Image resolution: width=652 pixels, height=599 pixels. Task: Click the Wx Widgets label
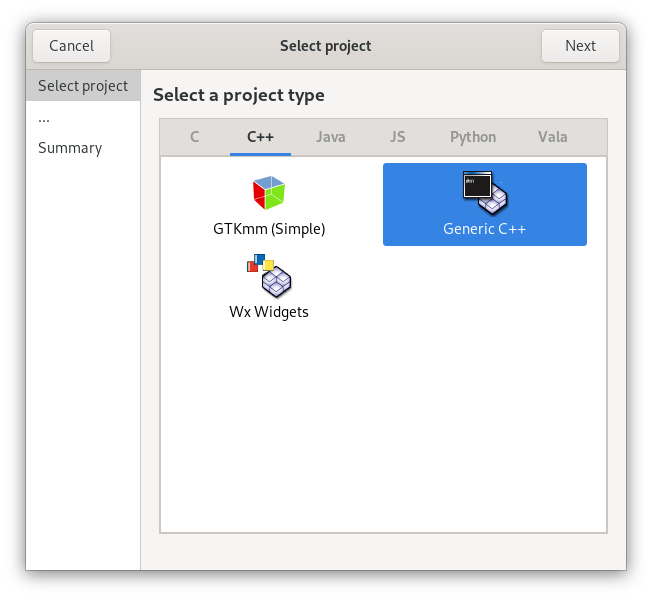coord(269,312)
